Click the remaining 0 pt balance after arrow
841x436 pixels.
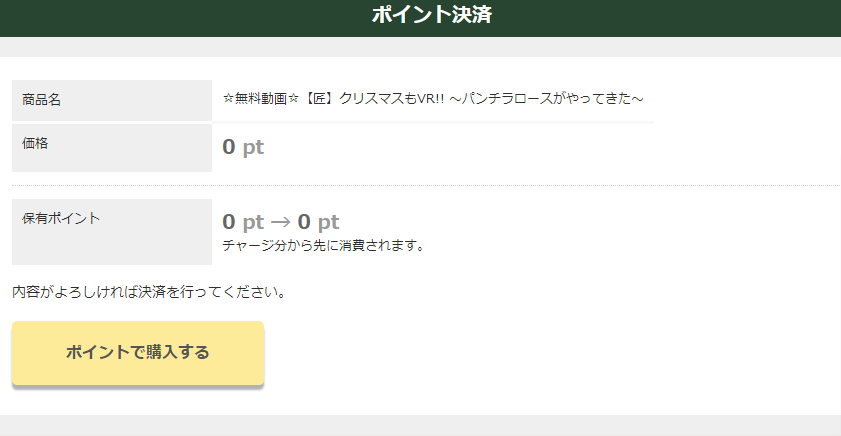(319, 222)
